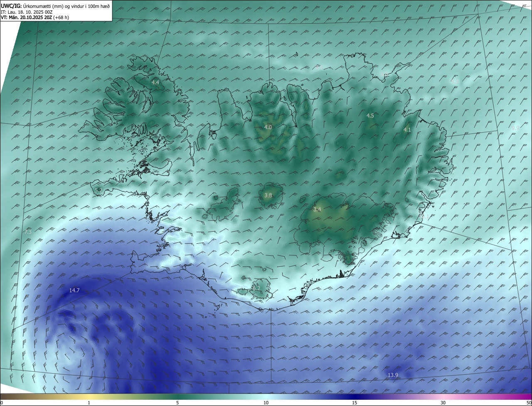Click the 9.9 value label offshore

(x=515, y=128)
